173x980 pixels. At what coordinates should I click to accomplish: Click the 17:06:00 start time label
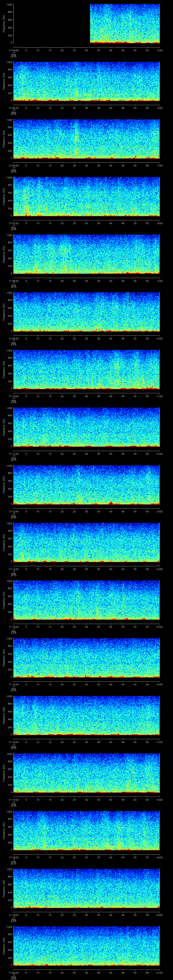click(x=13, y=166)
